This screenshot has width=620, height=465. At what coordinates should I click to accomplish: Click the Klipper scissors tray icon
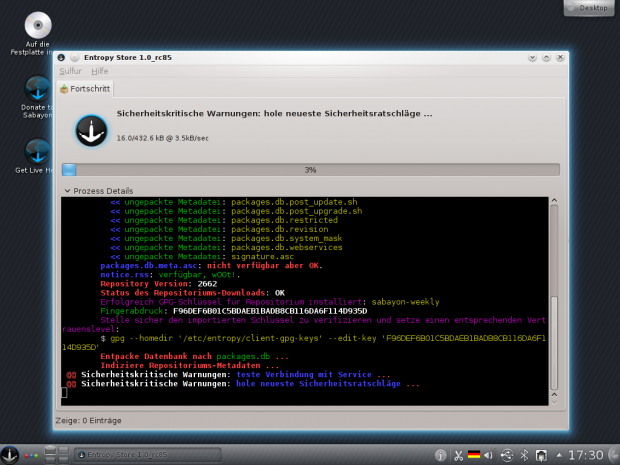[457, 454]
